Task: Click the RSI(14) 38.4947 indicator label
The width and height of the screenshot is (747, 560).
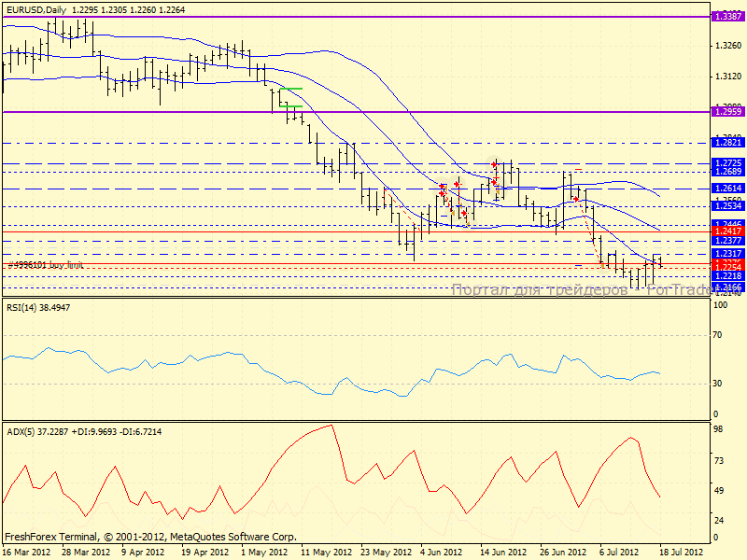Action: click(38, 308)
